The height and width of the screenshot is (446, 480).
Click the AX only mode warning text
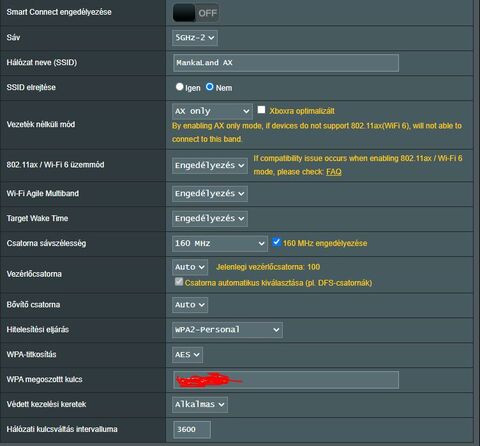tap(317, 132)
